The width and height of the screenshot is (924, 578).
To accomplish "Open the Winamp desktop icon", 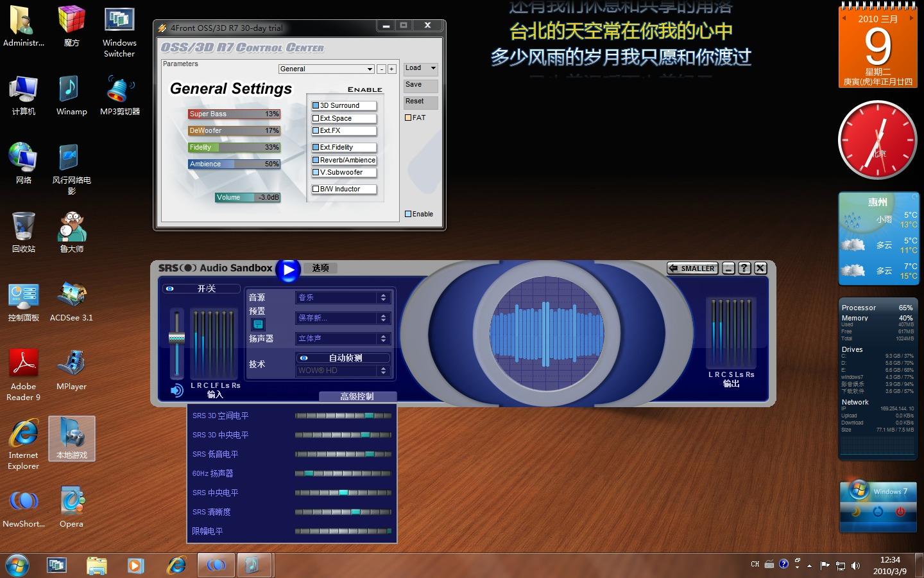I will click(71, 95).
